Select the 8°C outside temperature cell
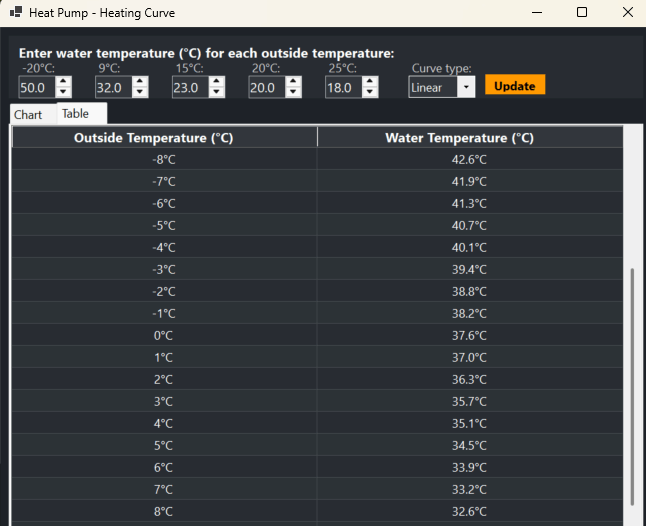646x526 pixels. (x=164, y=512)
